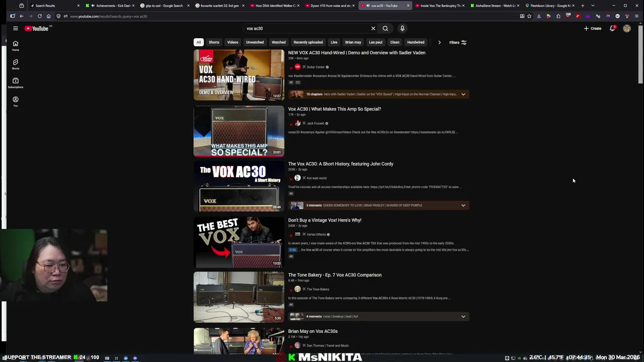
Task: Open The Vox AC30: A Short History title
Action: click(341, 164)
